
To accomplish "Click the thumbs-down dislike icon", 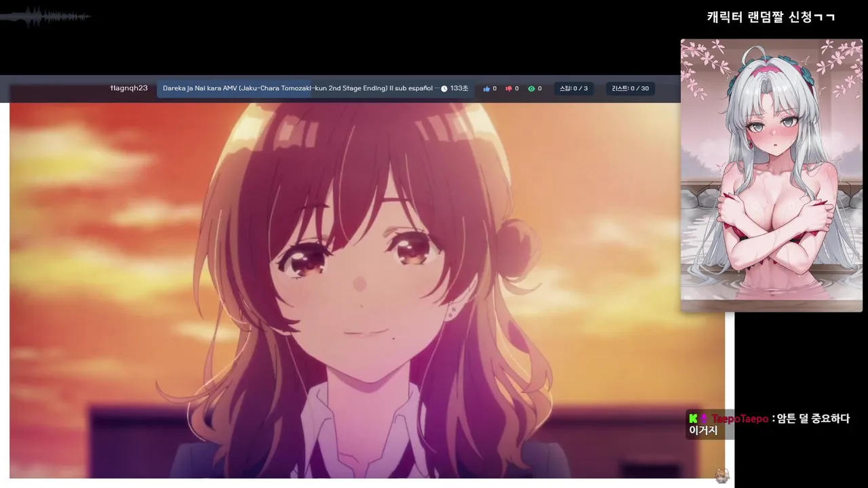I will (x=509, y=89).
